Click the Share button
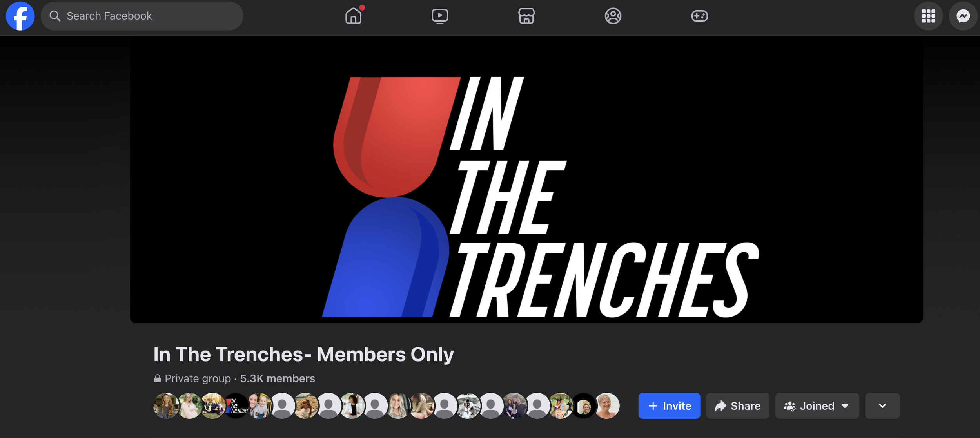The height and width of the screenshot is (438, 980). (x=738, y=406)
